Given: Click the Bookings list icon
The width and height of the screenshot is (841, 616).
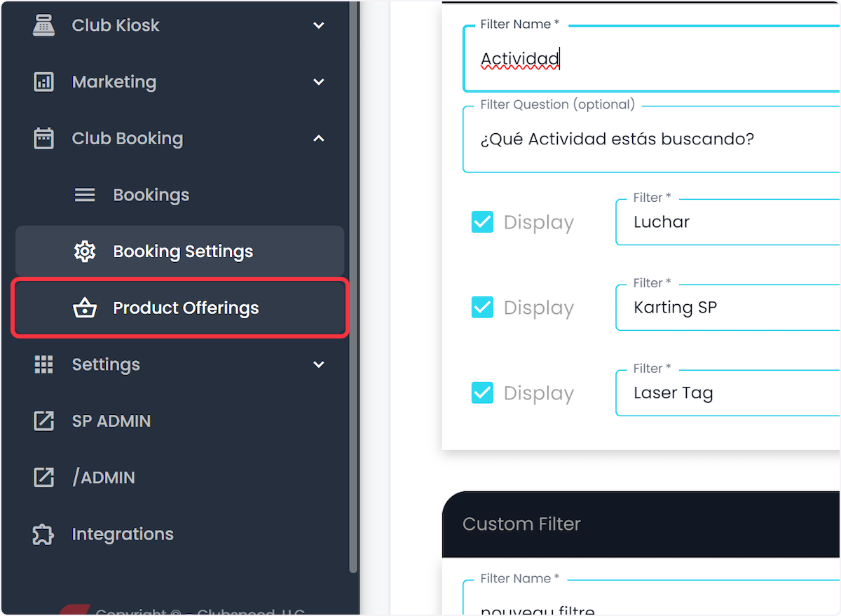Looking at the screenshot, I should 85,195.
